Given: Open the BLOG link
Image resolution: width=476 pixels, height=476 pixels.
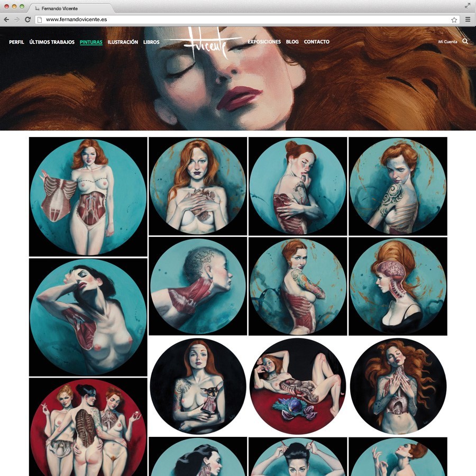Looking at the screenshot, I should coord(292,42).
